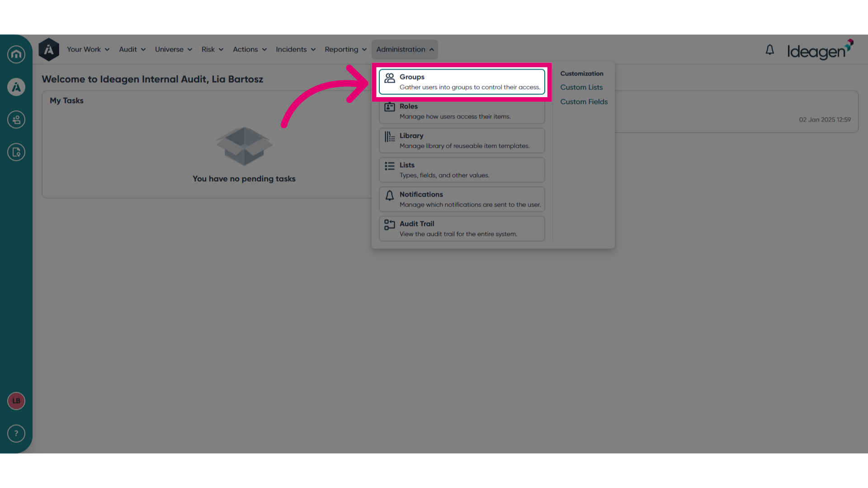Open the Notifications management entry
Image resolution: width=868 pixels, height=488 pixels.
[462, 199]
